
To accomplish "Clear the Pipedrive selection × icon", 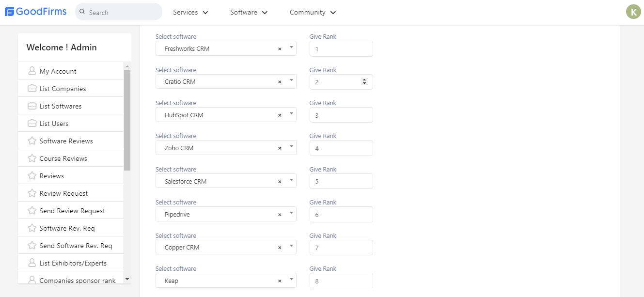I will (280, 215).
